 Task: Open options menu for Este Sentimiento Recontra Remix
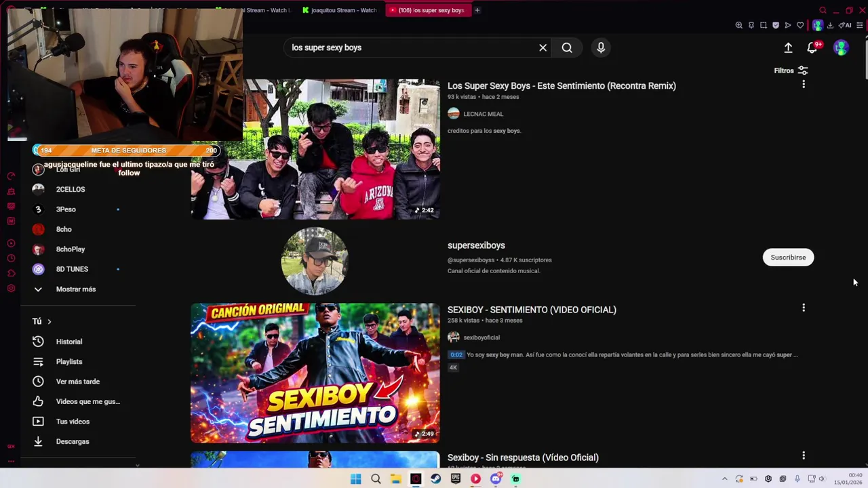coord(804,84)
